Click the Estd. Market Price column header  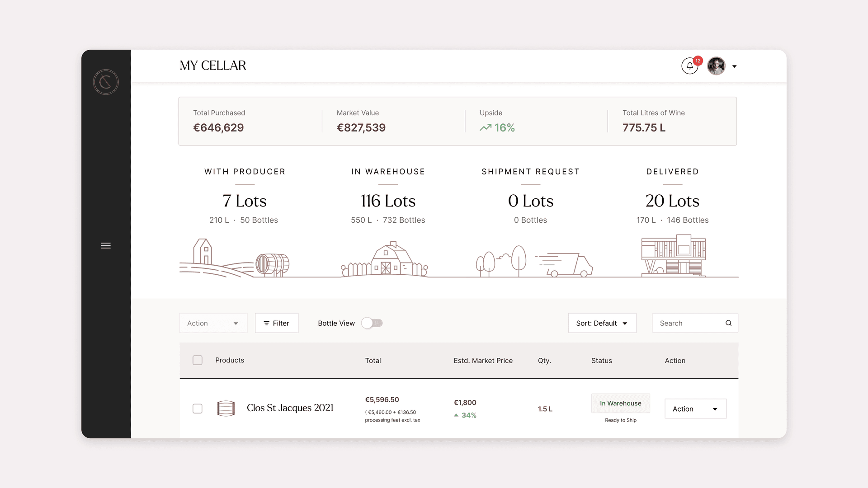coord(483,361)
